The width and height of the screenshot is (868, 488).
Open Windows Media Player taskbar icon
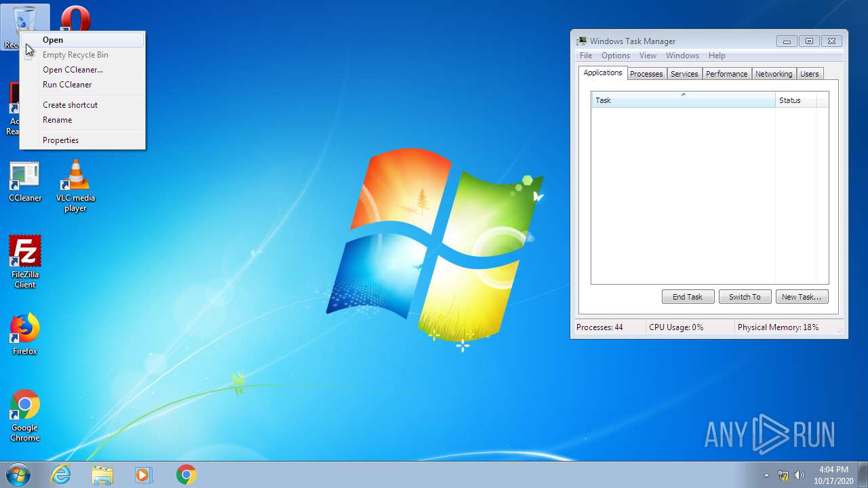pos(144,474)
